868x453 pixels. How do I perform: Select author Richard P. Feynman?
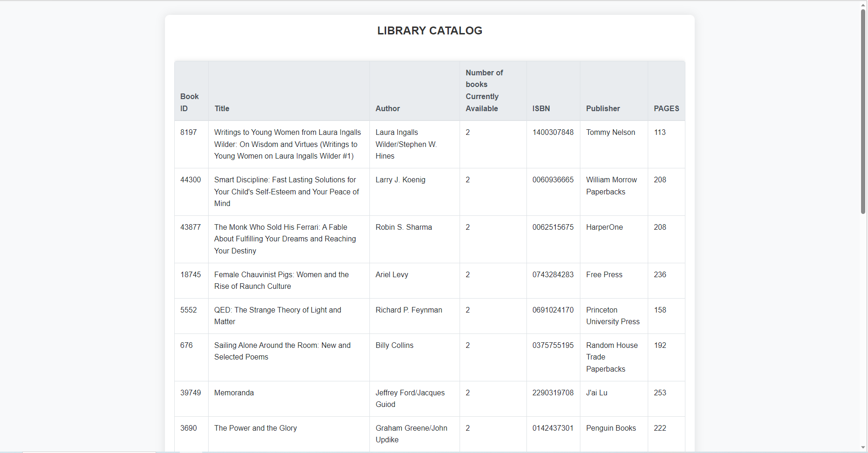pyautogui.click(x=409, y=310)
